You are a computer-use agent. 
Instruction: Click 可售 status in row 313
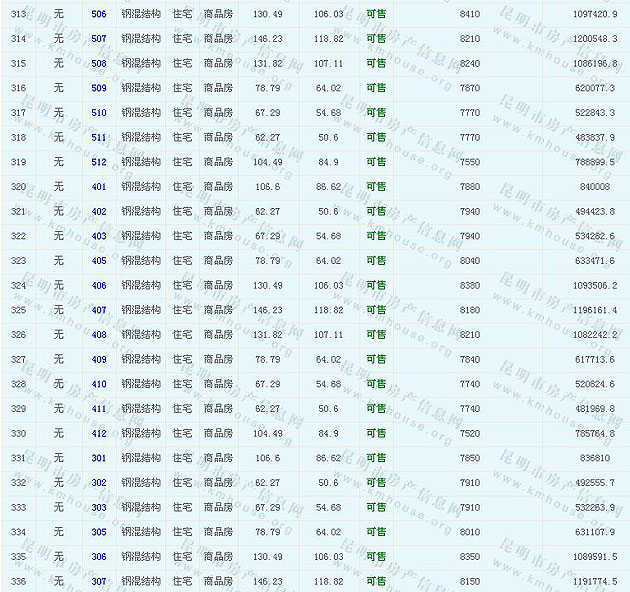376,14
